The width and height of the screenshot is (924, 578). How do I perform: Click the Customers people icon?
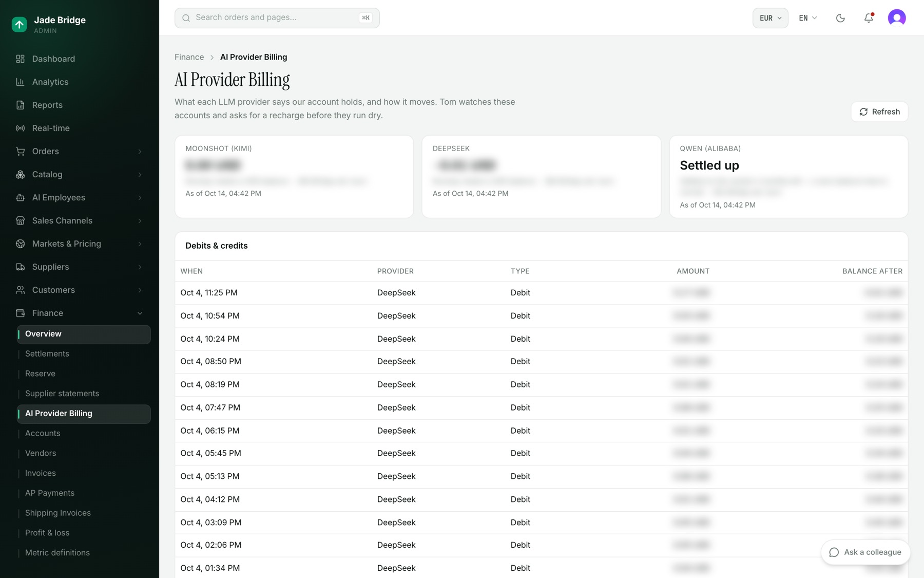click(20, 290)
